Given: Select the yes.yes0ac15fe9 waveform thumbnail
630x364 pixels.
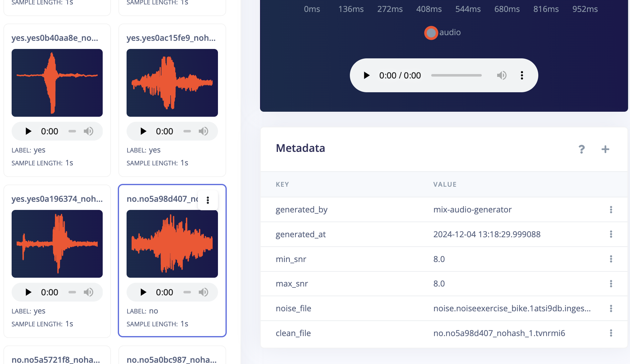Looking at the screenshot, I should [x=172, y=83].
